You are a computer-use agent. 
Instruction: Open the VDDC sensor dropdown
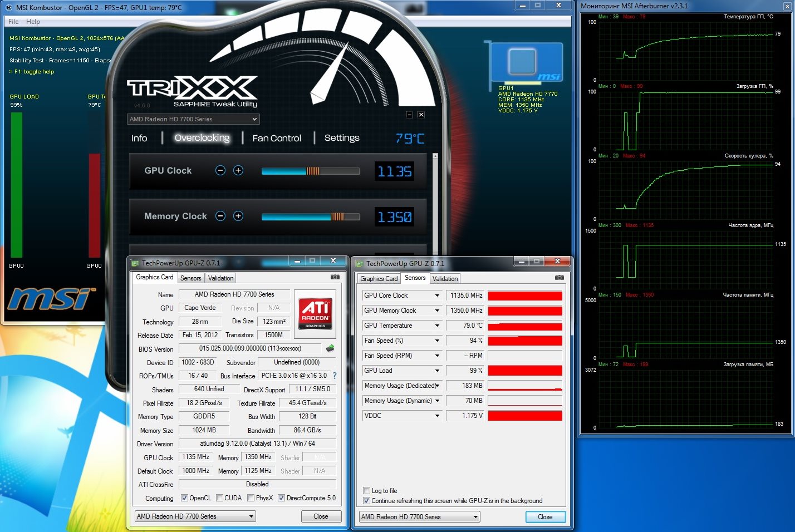click(437, 416)
